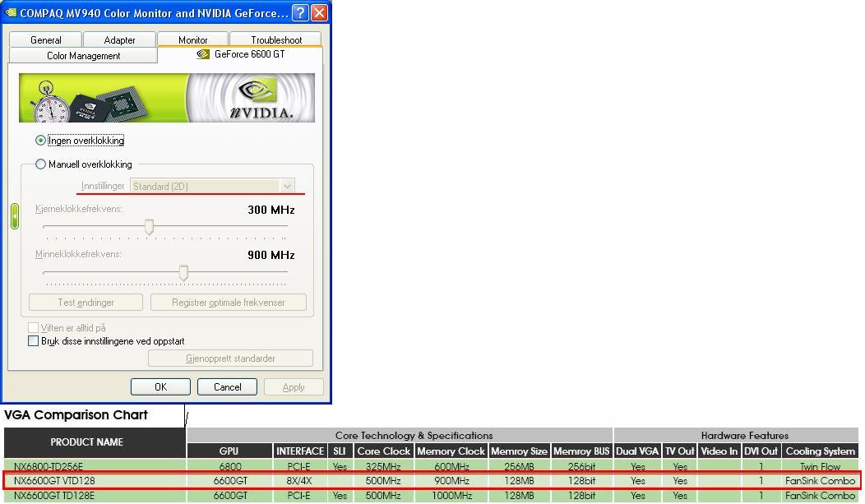Image resolution: width=865 pixels, height=504 pixels.
Task: Click the Test endringer button
Action: 86,303
